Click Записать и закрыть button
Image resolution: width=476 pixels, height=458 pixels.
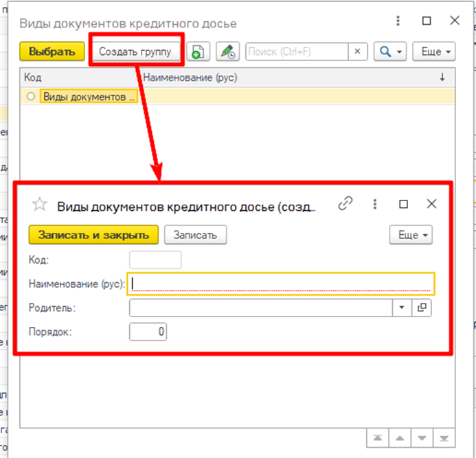coord(93,235)
